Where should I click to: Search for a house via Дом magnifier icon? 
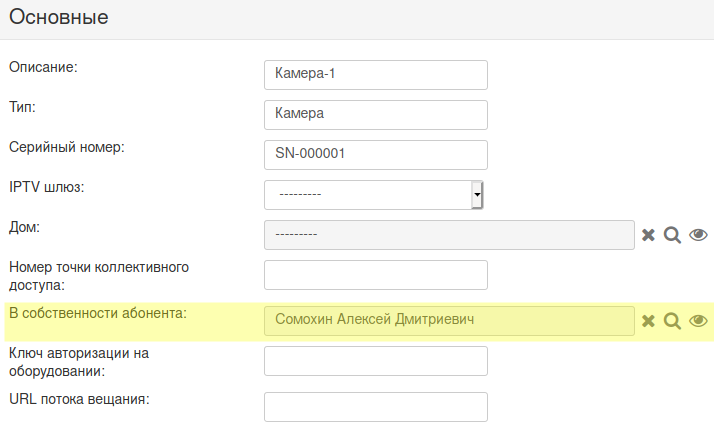(672, 235)
